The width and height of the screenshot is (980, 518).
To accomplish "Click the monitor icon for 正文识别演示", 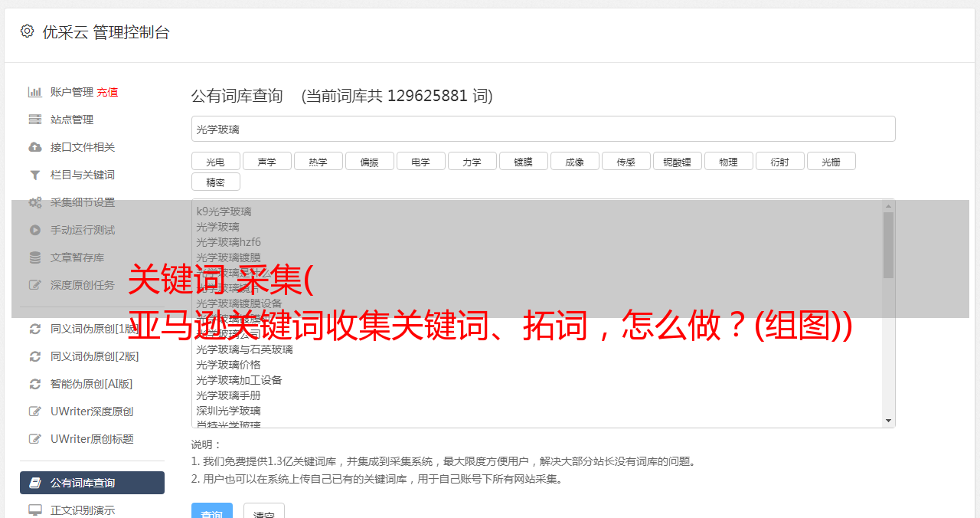I will tap(34, 510).
